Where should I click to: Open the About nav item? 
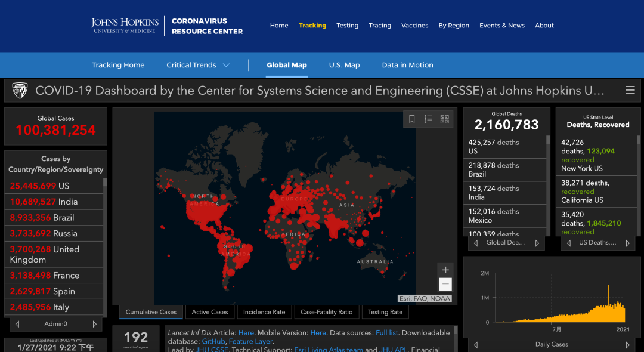[544, 26]
